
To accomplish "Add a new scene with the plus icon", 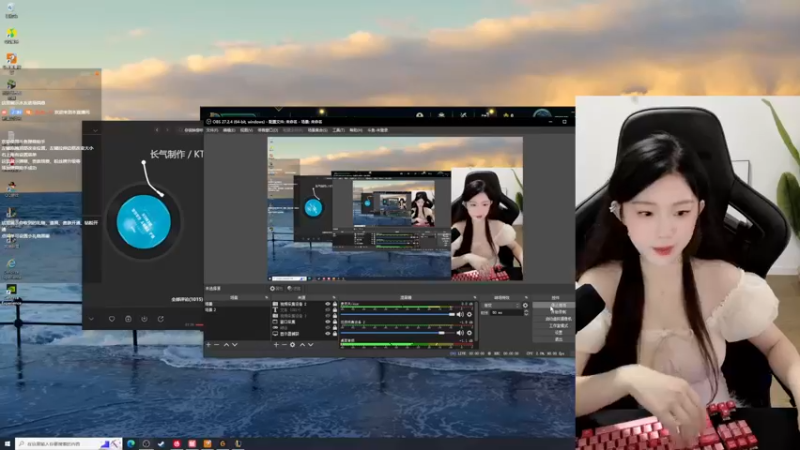I will point(208,345).
